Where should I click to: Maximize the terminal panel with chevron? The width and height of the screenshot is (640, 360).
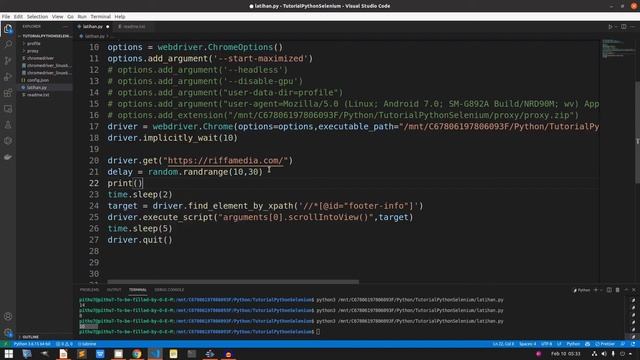coord(626,290)
